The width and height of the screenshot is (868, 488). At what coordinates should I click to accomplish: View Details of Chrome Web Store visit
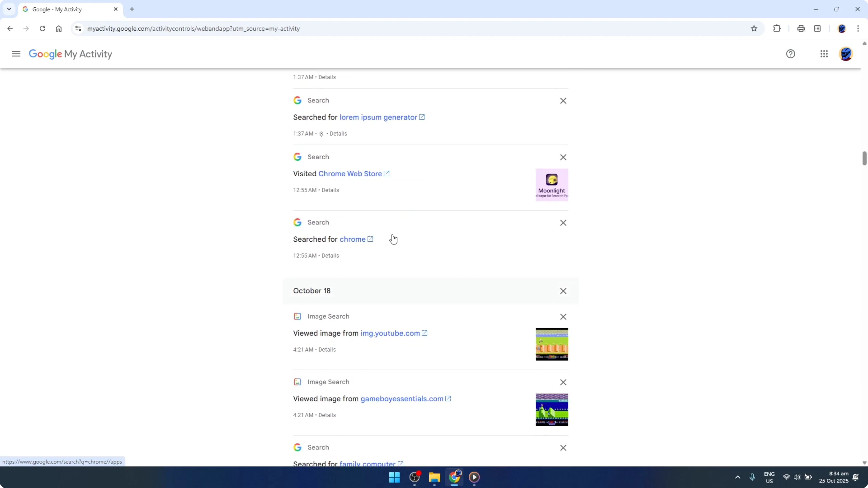(x=330, y=190)
